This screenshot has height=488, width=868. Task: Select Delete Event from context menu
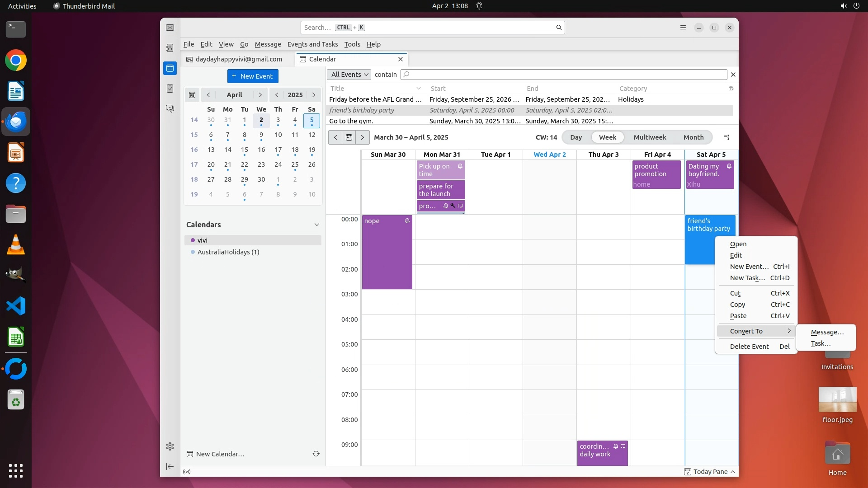[x=749, y=347]
